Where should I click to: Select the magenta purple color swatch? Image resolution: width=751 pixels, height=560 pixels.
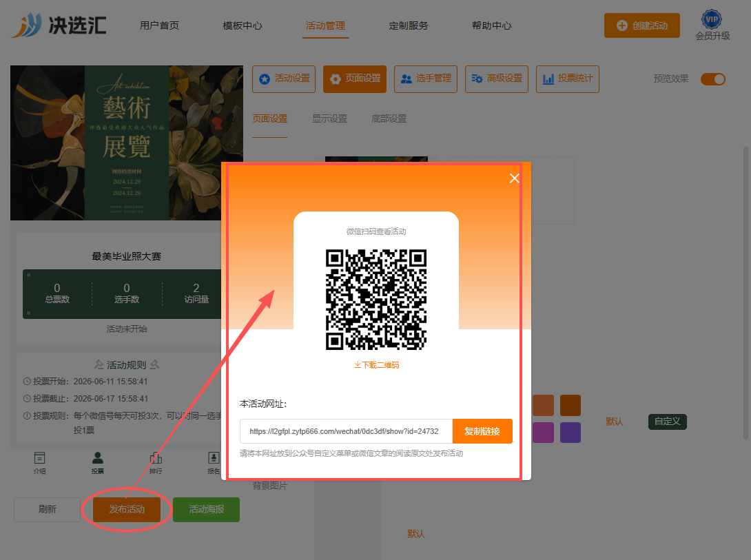coord(543,432)
